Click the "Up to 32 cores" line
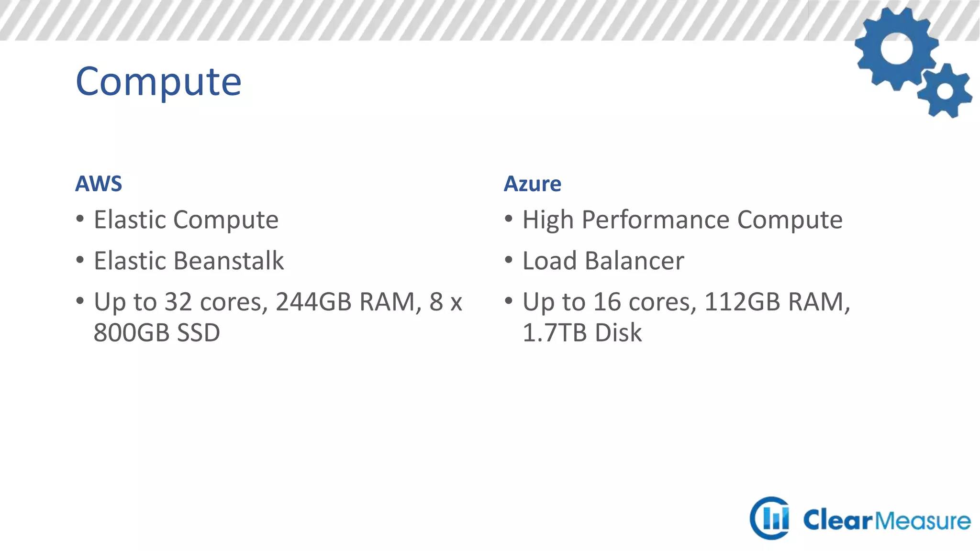The height and width of the screenshot is (551, 980). (x=278, y=302)
